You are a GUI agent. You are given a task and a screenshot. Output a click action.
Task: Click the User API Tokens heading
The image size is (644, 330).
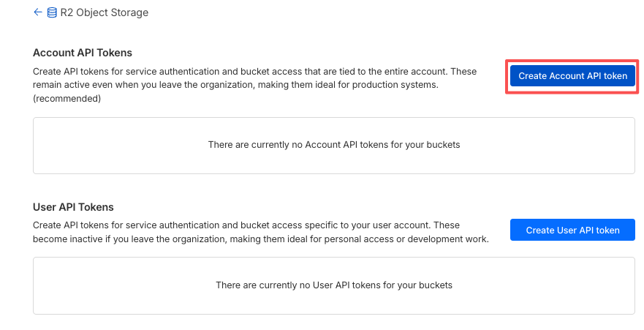73,207
